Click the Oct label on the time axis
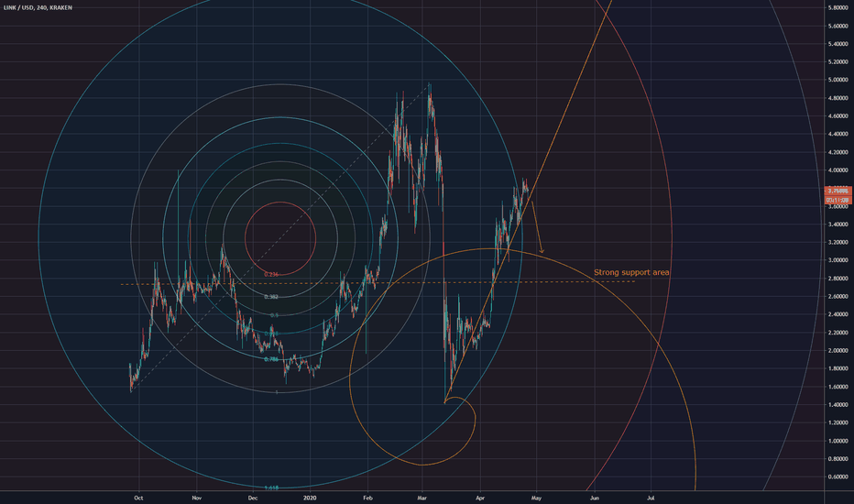The width and height of the screenshot is (854, 504). 138,498
